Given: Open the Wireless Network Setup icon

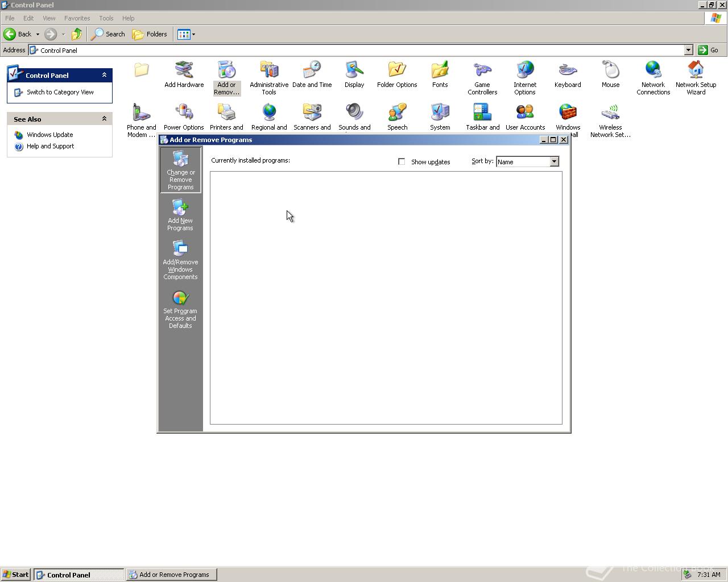Looking at the screenshot, I should pyautogui.click(x=610, y=120).
